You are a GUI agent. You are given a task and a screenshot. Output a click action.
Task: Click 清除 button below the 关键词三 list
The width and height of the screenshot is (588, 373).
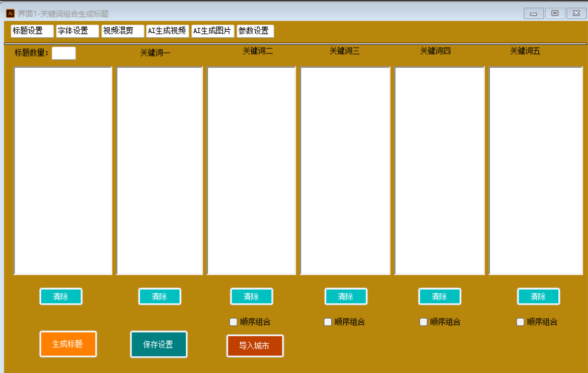[345, 296]
